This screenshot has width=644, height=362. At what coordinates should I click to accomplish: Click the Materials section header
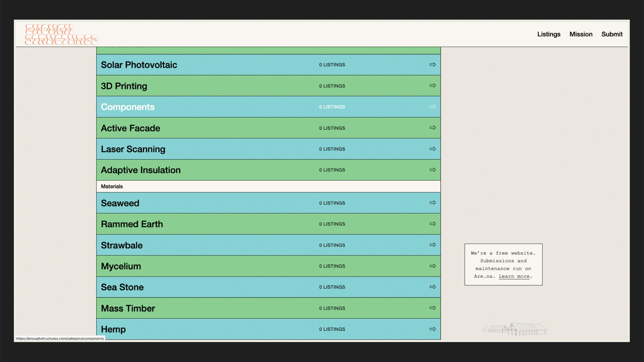coord(112,186)
